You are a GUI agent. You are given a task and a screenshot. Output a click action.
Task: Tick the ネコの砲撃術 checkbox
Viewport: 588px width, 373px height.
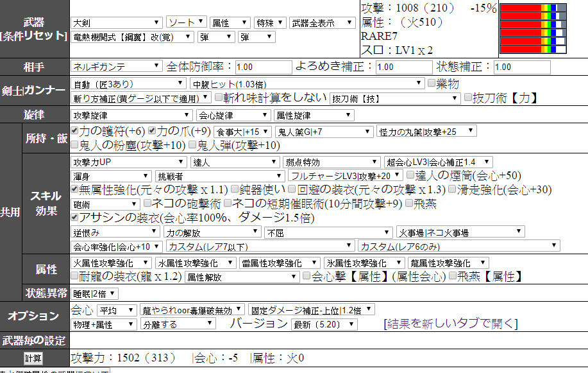point(147,204)
